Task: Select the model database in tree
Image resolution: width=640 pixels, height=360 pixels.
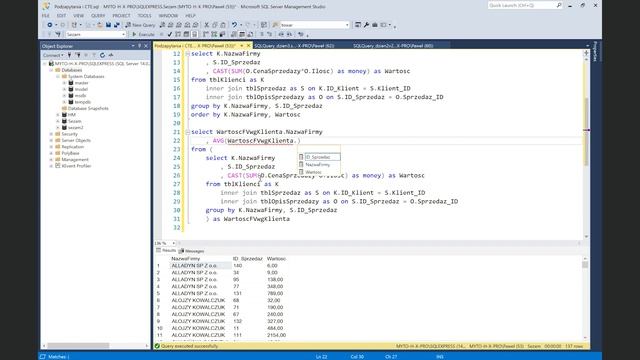Action: [81, 89]
